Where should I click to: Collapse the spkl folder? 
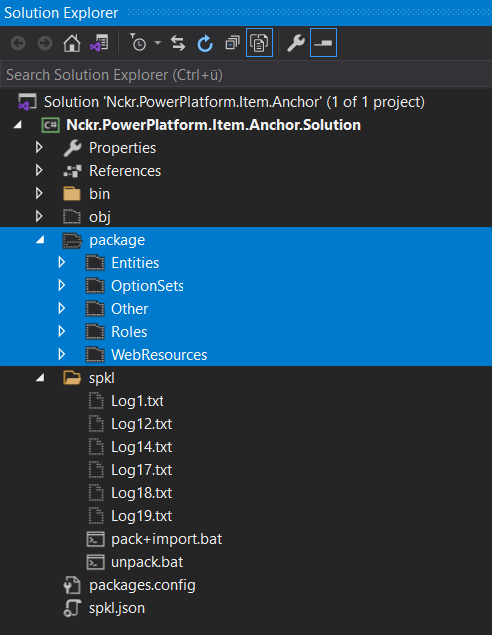(x=40, y=378)
